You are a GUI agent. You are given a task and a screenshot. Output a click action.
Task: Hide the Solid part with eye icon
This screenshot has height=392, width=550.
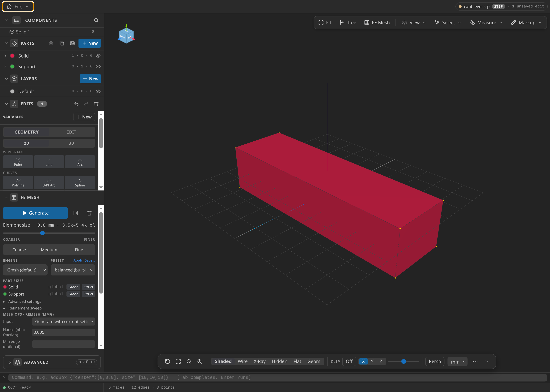pyautogui.click(x=98, y=56)
